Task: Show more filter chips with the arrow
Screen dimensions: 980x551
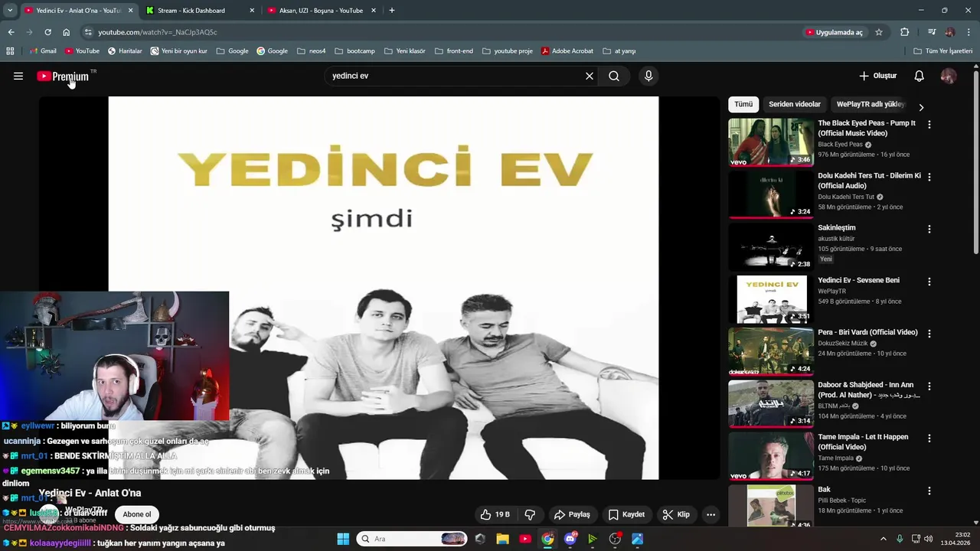Action: (x=921, y=107)
